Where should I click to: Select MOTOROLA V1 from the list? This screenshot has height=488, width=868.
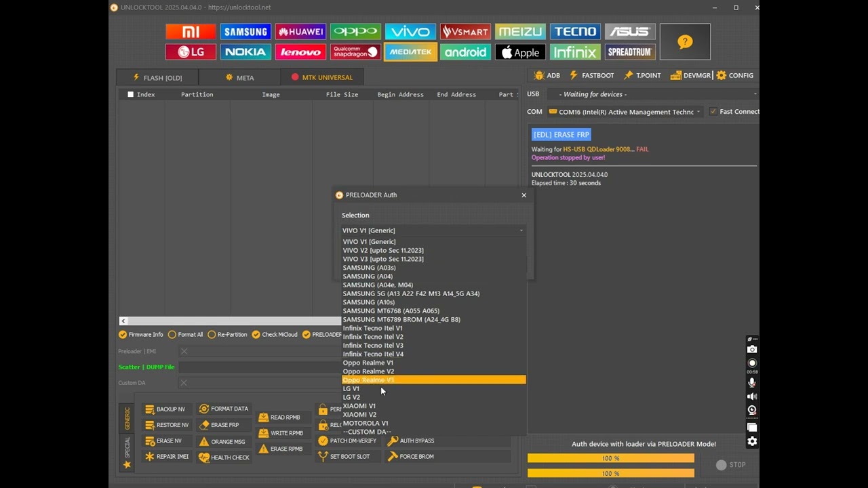coord(434,424)
